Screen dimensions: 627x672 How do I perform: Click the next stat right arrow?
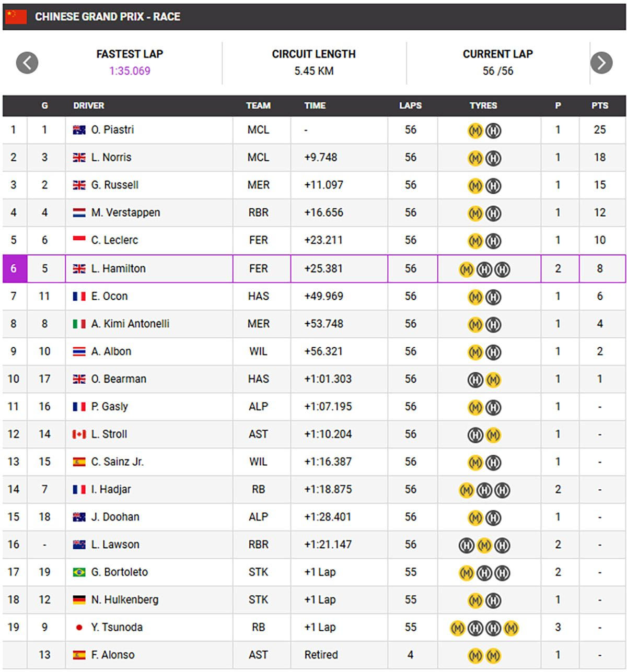[x=601, y=63]
